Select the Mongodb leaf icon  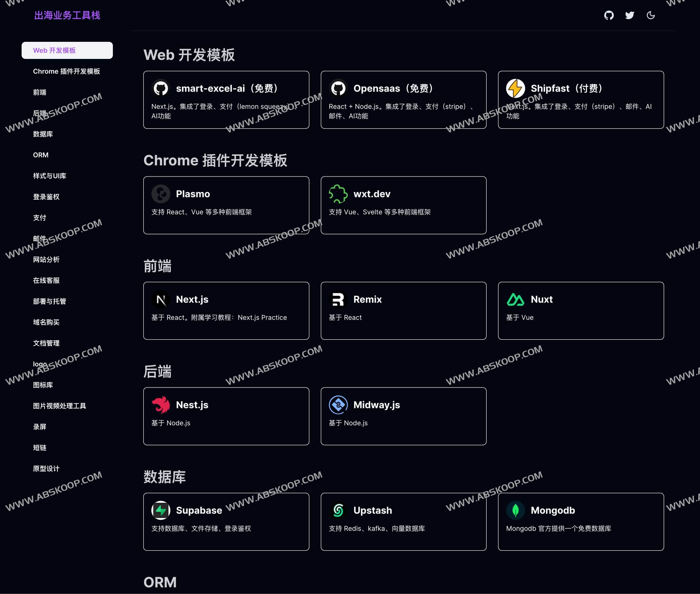pos(515,510)
